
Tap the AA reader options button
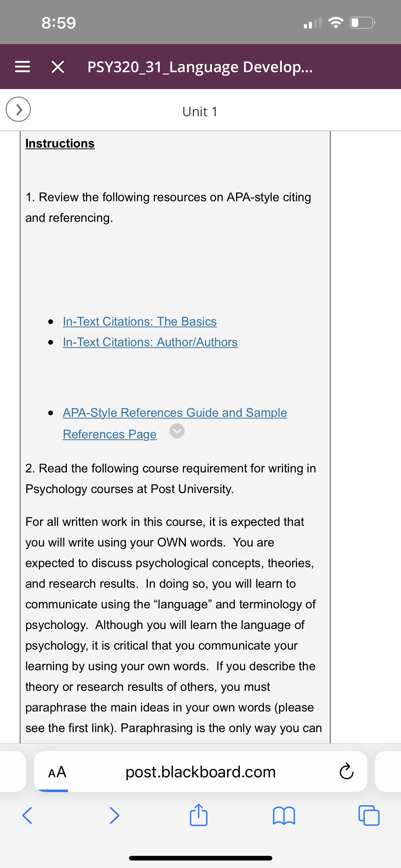pyautogui.click(x=57, y=772)
